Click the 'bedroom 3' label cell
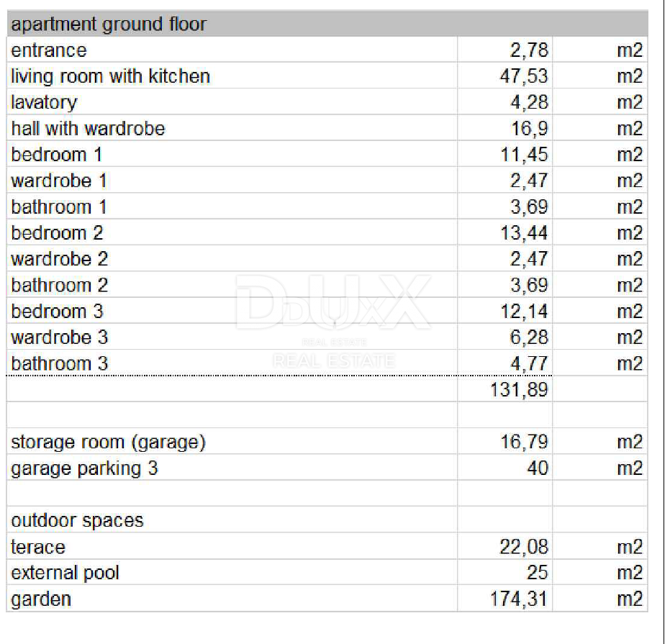 pyautogui.click(x=57, y=312)
